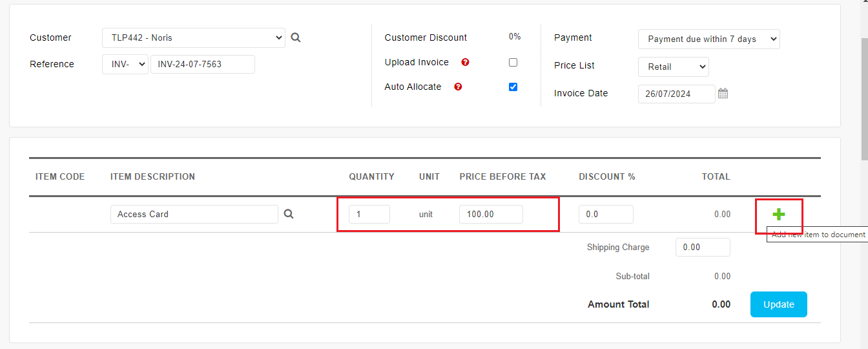
Task: Uncheck the Auto Allocate checkbox
Action: (x=513, y=87)
